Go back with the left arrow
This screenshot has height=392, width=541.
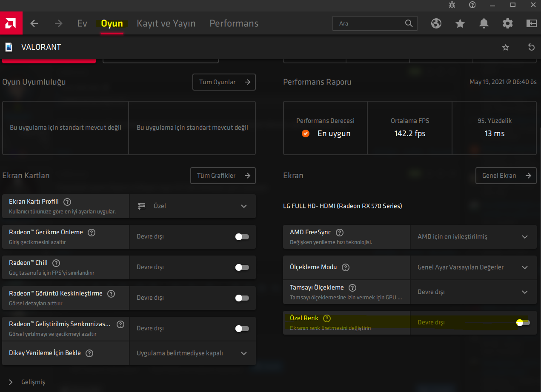pyautogui.click(x=34, y=23)
